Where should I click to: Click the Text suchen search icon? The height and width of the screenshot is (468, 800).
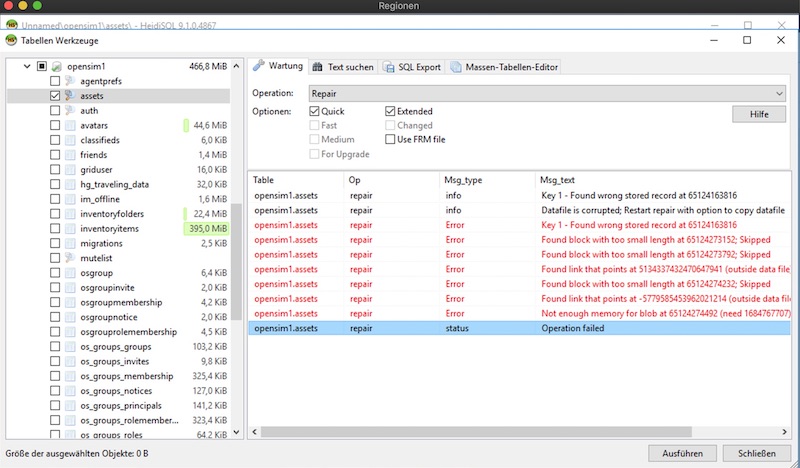pos(319,67)
